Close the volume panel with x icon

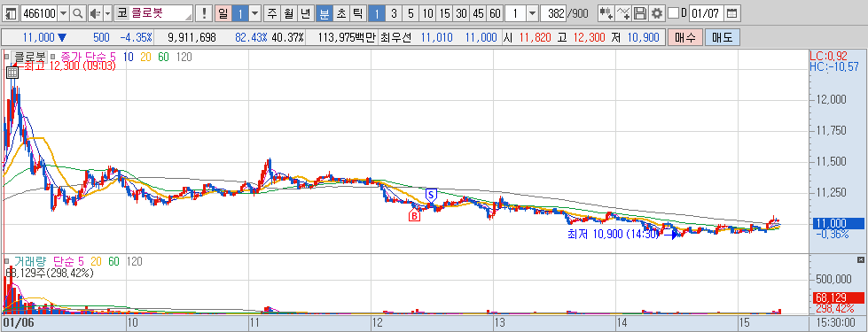click(860, 259)
